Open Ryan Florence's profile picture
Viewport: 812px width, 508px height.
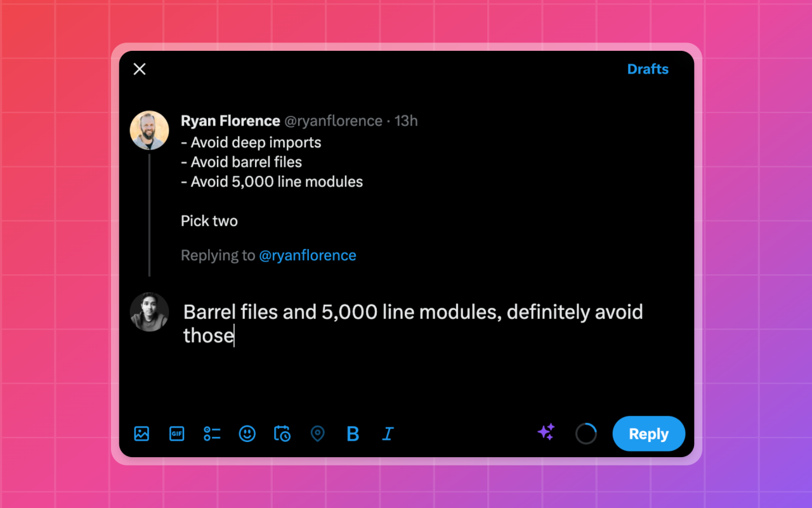149,130
